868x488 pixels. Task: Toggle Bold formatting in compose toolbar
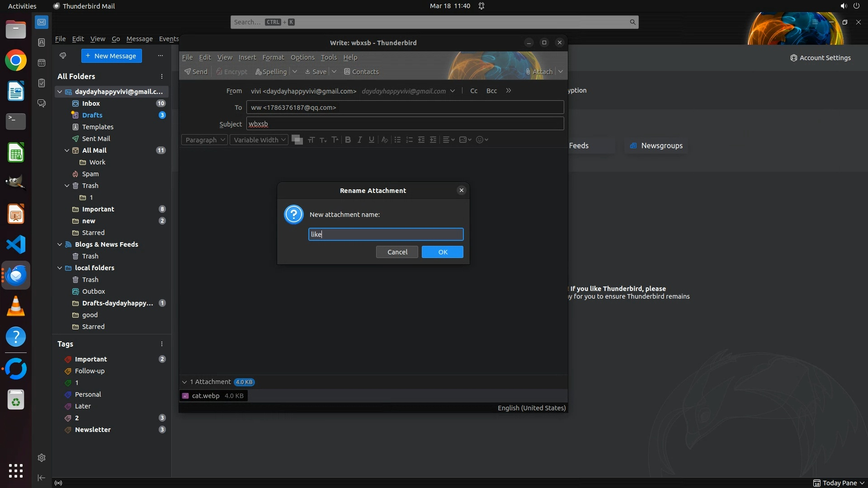click(x=348, y=140)
